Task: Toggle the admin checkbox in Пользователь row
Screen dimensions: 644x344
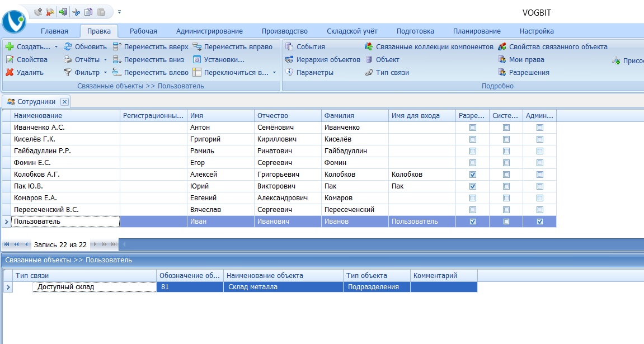Action: click(540, 222)
